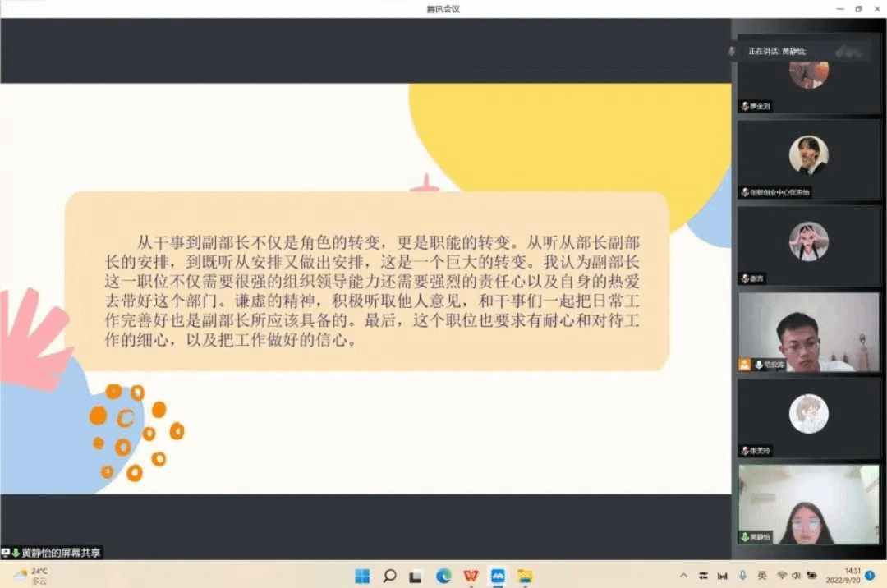887x588 pixels.
Task: Expand hidden system tray icons chevron
Action: click(682, 576)
